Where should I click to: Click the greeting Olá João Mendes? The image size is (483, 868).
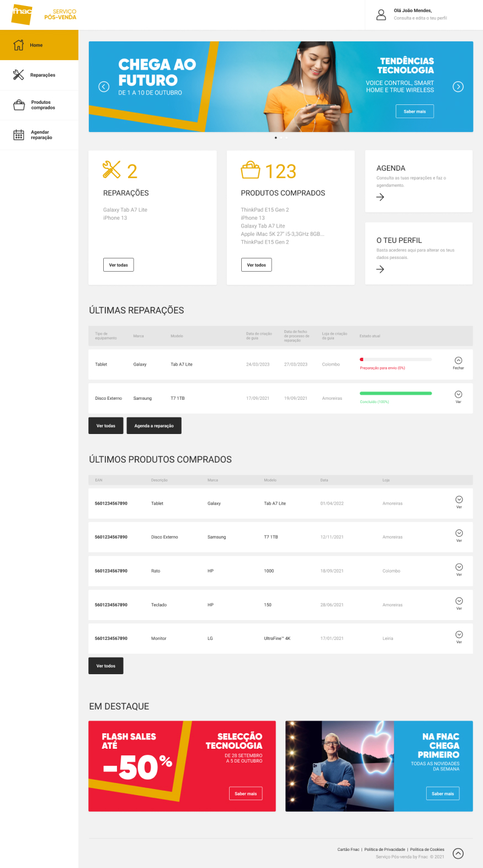click(413, 10)
